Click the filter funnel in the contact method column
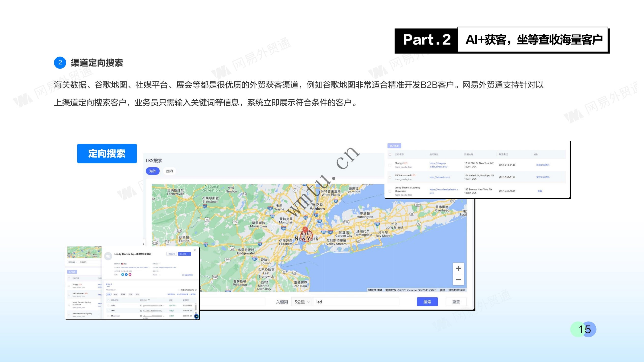This screenshot has height=362, width=644. click(149, 300)
